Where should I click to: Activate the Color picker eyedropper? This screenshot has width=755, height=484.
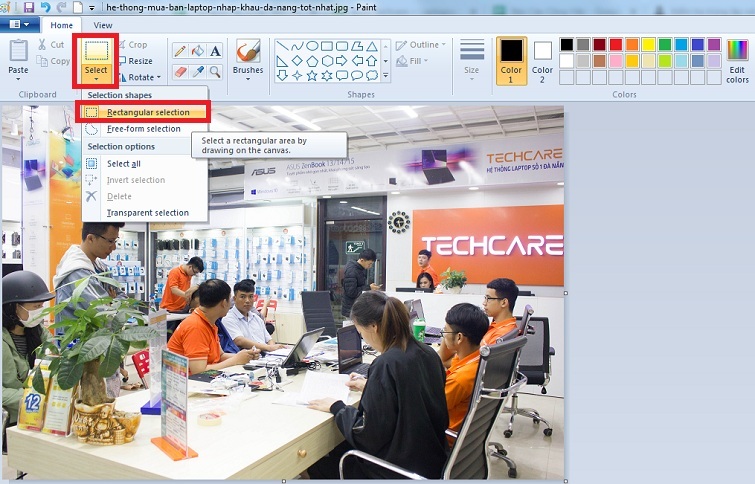click(198, 72)
